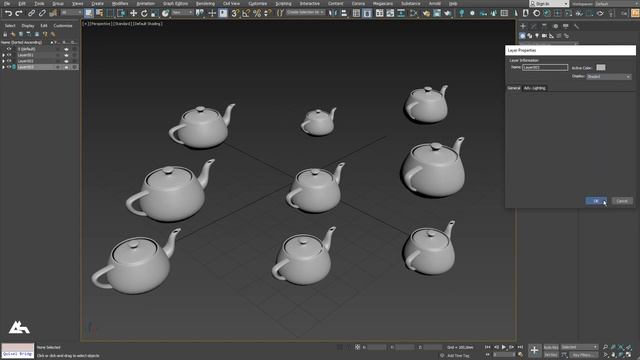Open the Display command panel tab
The height and width of the screenshot is (360, 640).
click(x=566, y=26)
